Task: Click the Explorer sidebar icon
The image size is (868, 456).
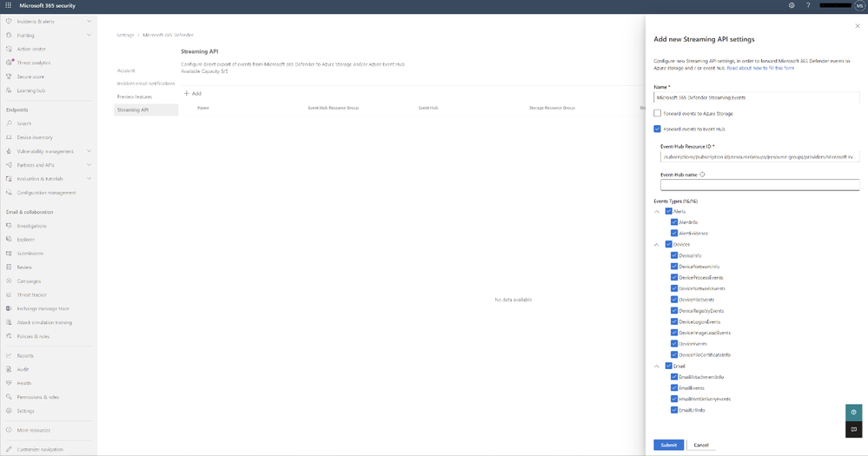Action: click(9, 240)
